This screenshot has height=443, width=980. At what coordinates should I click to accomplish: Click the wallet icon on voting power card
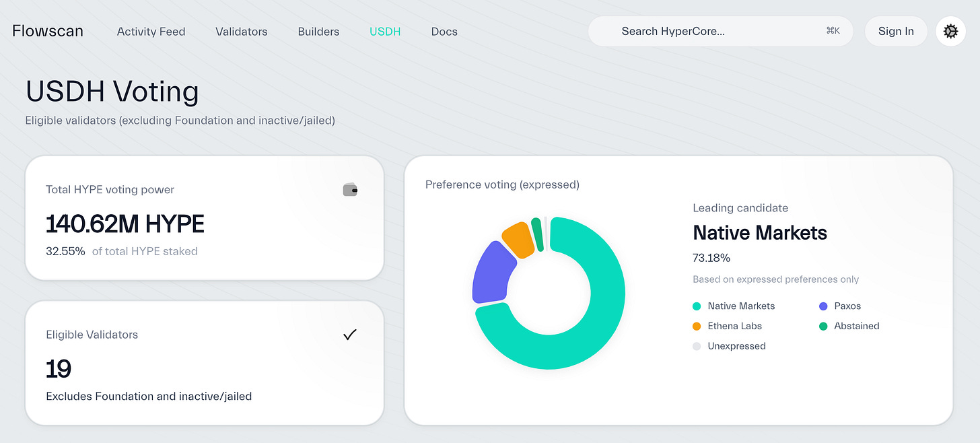[x=350, y=190]
